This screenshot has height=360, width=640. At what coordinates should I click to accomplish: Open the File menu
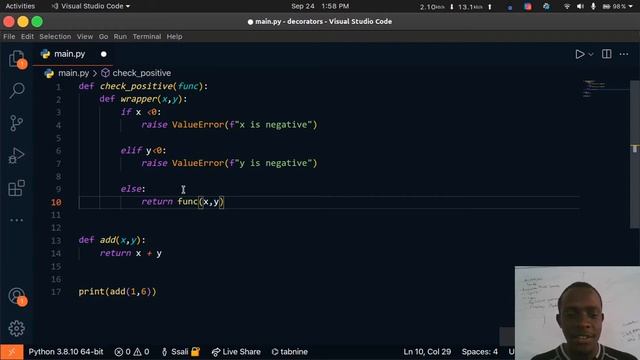pyautogui.click(x=9, y=37)
